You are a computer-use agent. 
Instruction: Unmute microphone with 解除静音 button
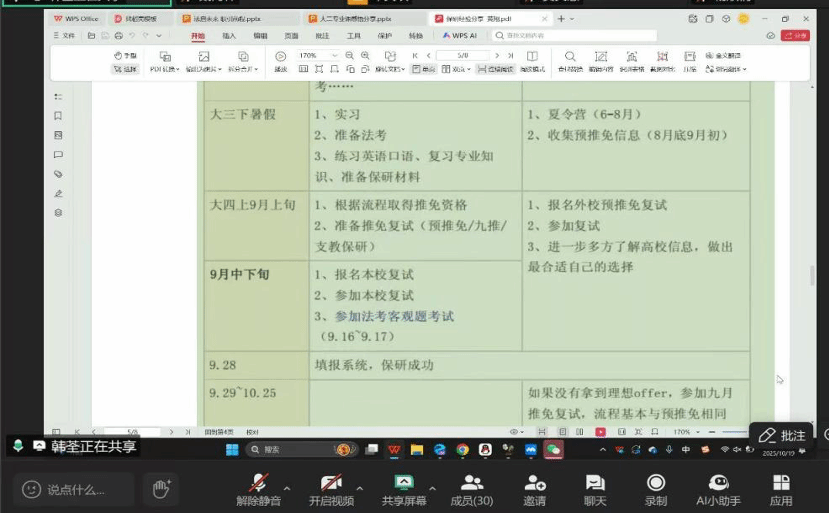point(258,490)
